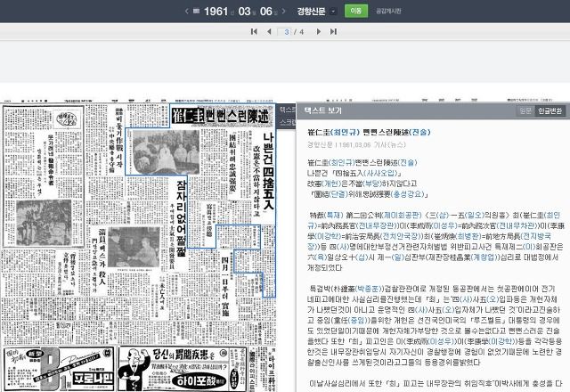
Task: Open the 비둘기作戰 시작 article
Action: (x=119, y=137)
